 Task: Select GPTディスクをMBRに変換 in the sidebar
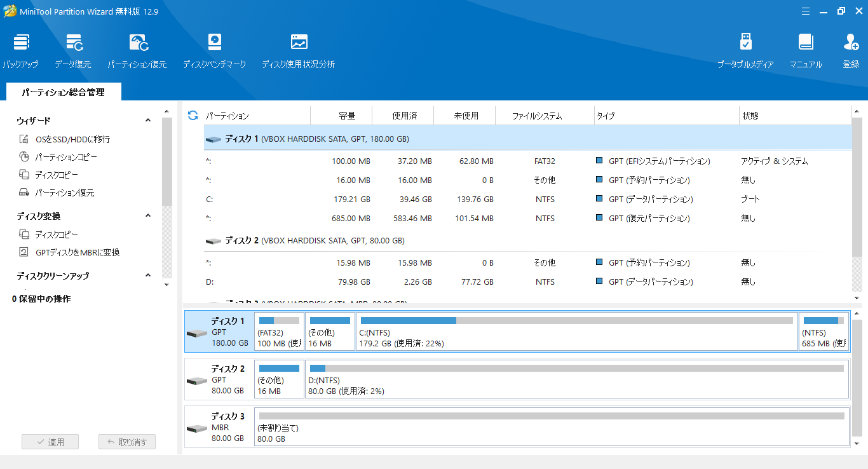coord(76,252)
